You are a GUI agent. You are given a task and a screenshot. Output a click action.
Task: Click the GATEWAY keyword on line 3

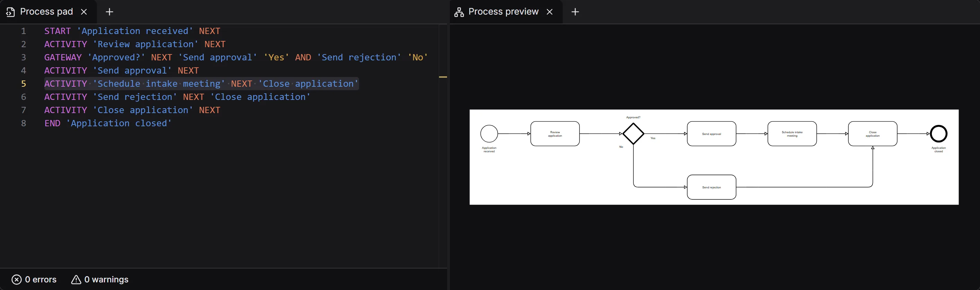pyautogui.click(x=63, y=58)
